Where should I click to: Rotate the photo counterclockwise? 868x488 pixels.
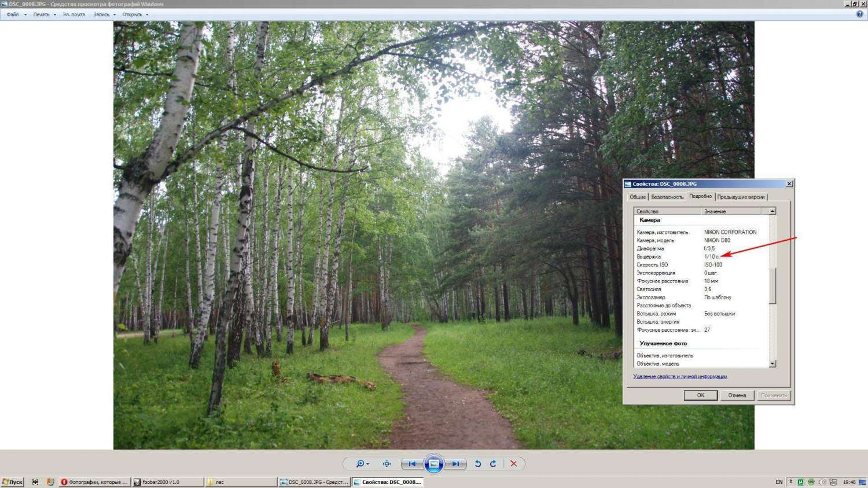point(478,464)
